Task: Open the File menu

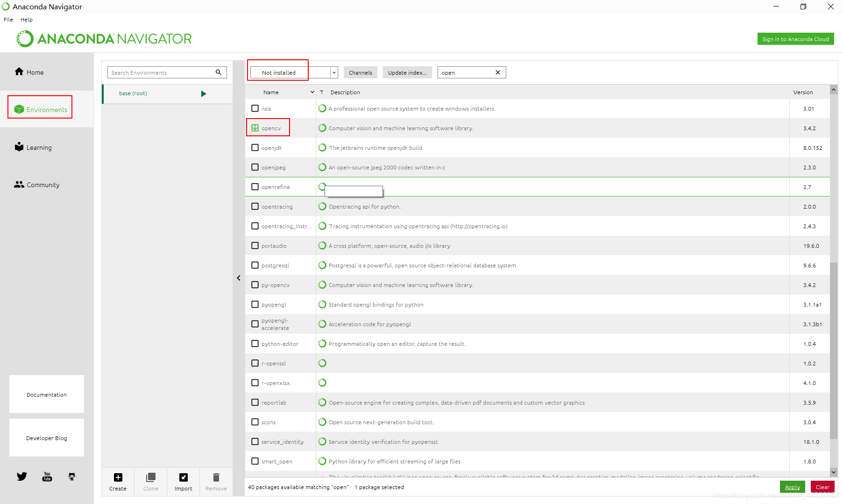Action: point(8,20)
